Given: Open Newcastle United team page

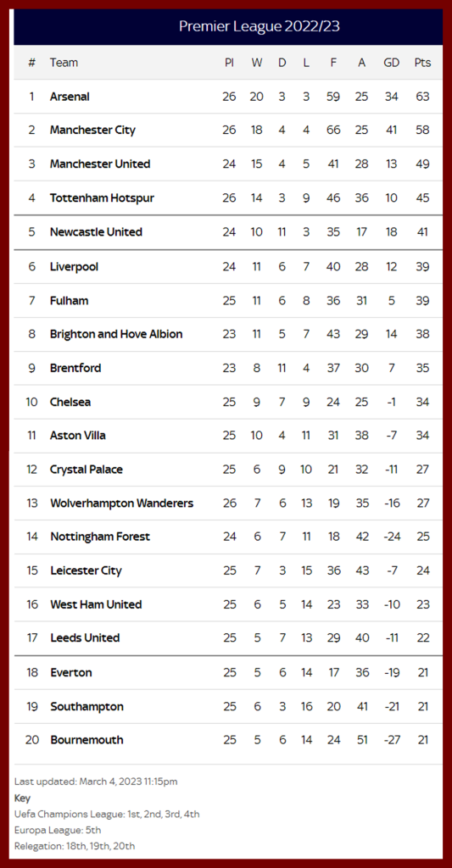Looking at the screenshot, I should coord(96,232).
